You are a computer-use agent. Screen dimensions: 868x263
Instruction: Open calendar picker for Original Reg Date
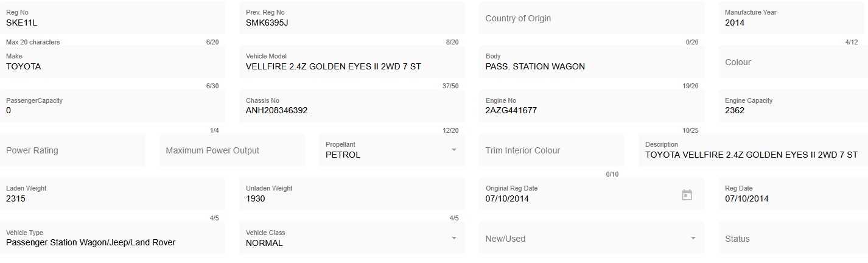(687, 195)
